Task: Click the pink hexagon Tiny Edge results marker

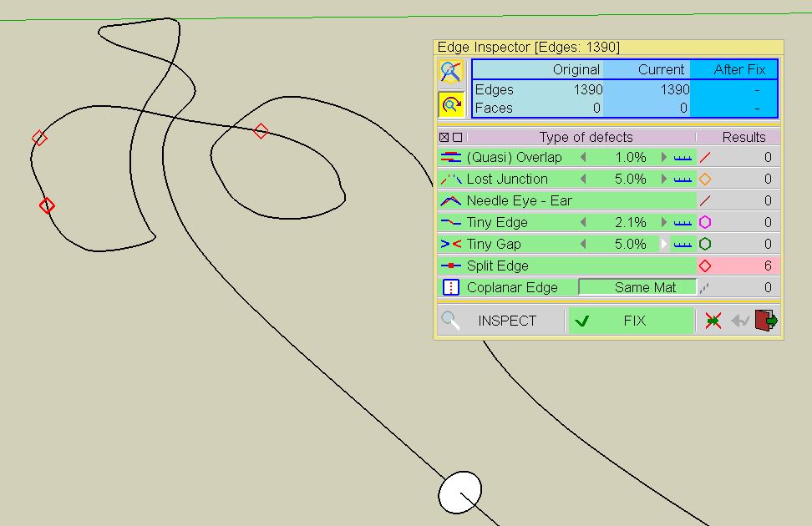Action: (705, 222)
